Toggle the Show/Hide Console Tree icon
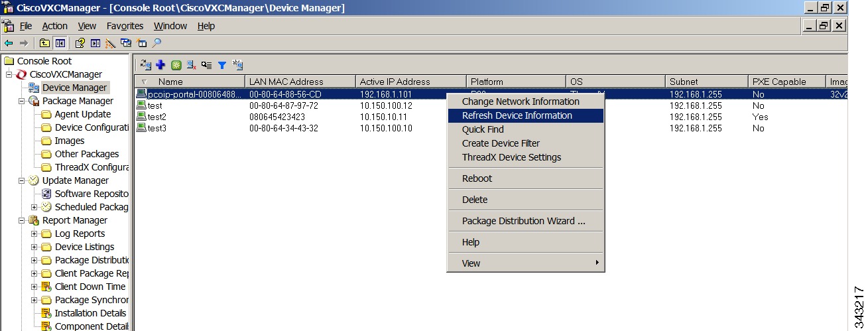Viewport: 868px width, 331px height. (60, 43)
